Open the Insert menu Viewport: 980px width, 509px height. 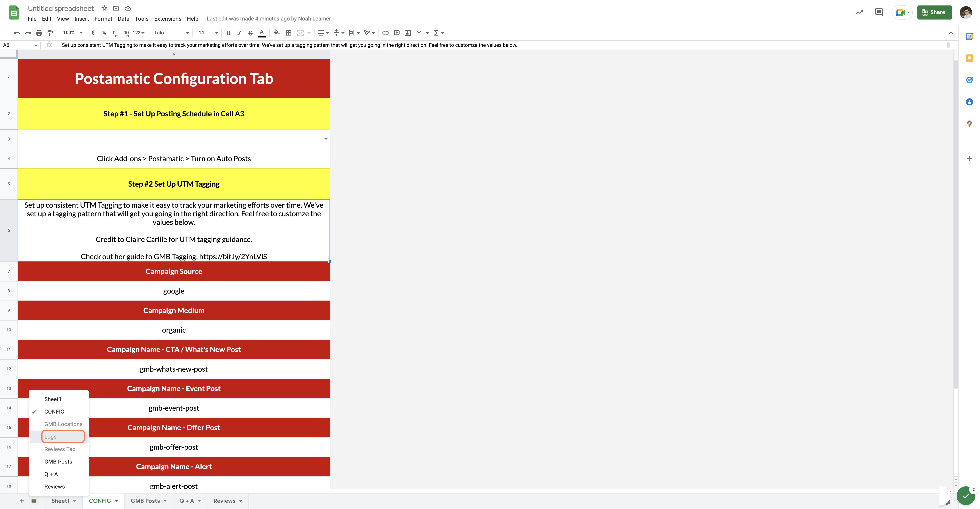[x=82, y=19]
